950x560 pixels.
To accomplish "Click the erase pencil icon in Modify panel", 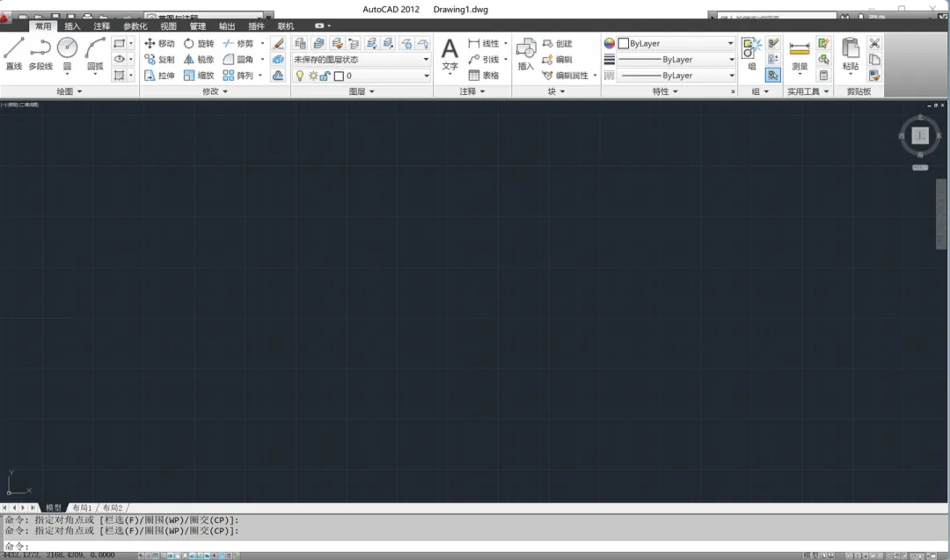I will pyautogui.click(x=278, y=43).
